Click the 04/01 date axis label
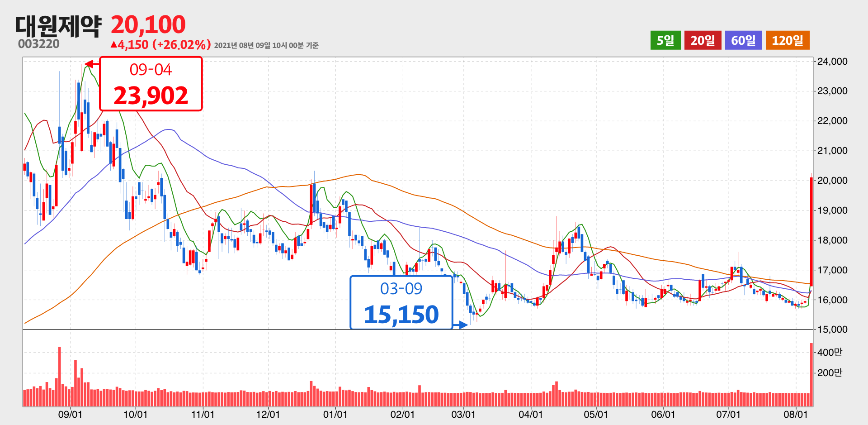The width and height of the screenshot is (868, 425). pos(531,414)
